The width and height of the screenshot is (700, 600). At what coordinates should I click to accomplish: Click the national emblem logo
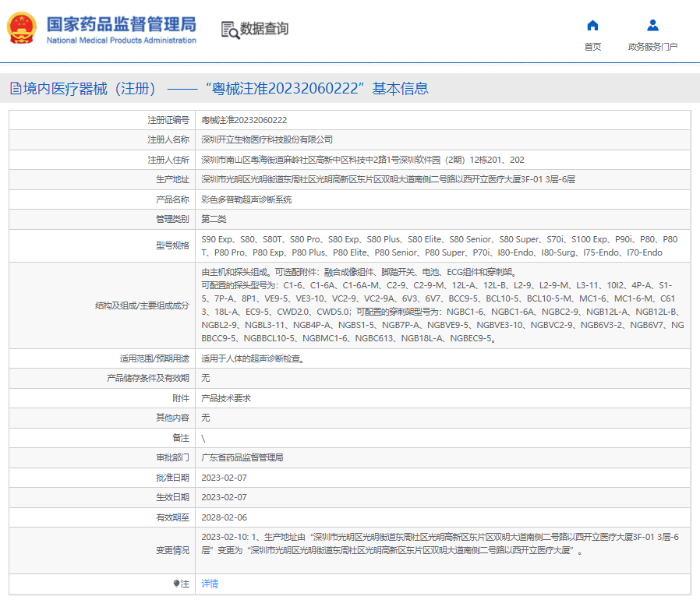point(21,28)
